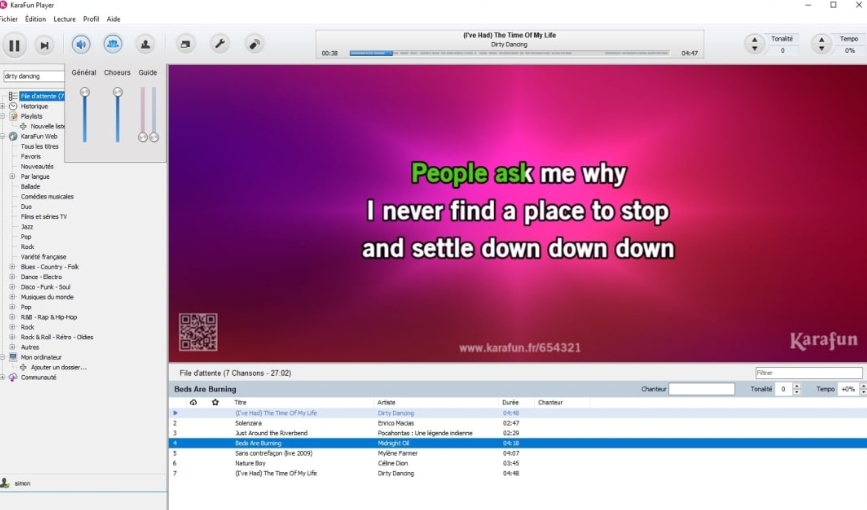867x510 pixels.
Task: Click the star favorites column header
Action: click(x=215, y=402)
